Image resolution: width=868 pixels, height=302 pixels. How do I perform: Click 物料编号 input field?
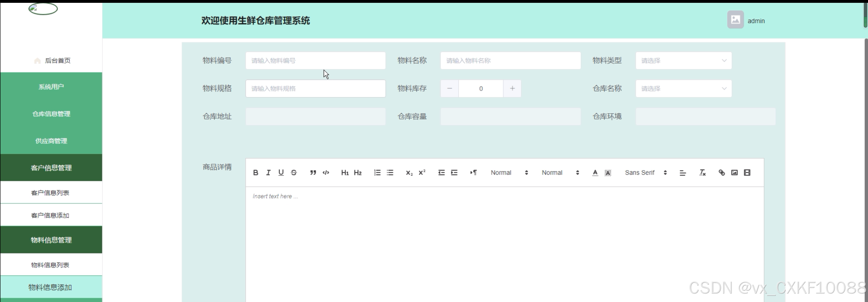coord(315,60)
